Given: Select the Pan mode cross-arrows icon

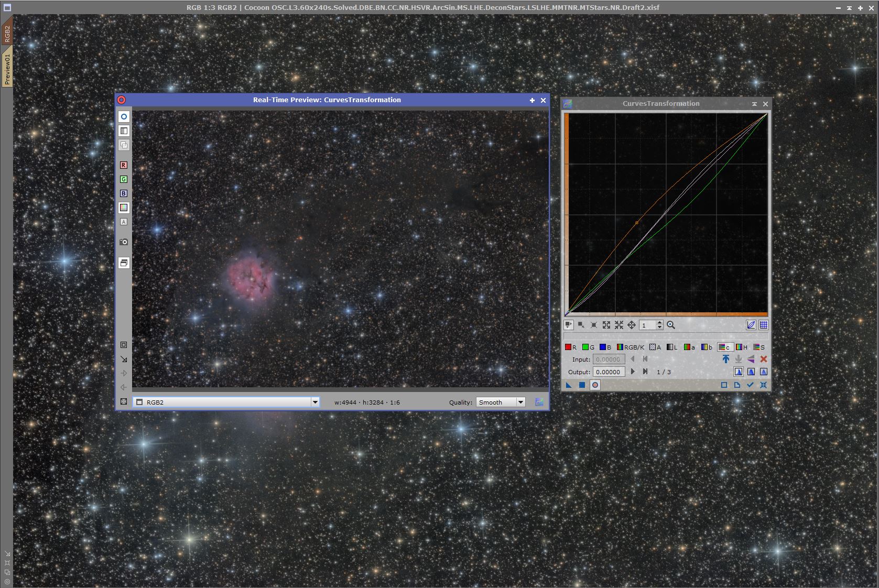Looking at the screenshot, I should [632, 325].
